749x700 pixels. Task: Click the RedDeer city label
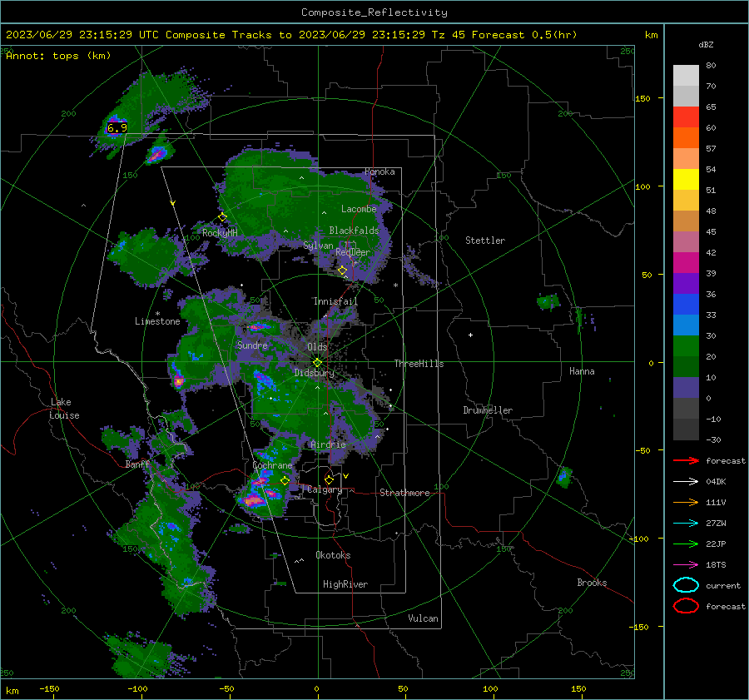click(353, 252)
